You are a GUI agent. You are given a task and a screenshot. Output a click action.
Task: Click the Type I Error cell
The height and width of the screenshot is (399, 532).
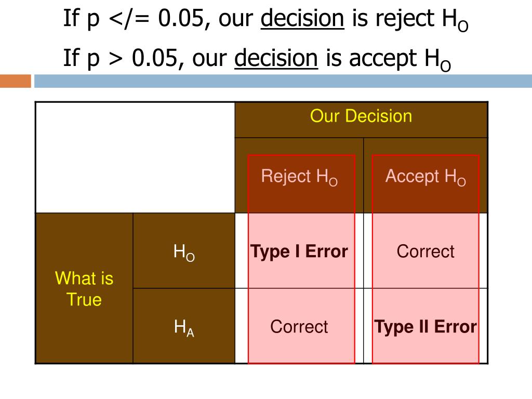coord(299,251)
